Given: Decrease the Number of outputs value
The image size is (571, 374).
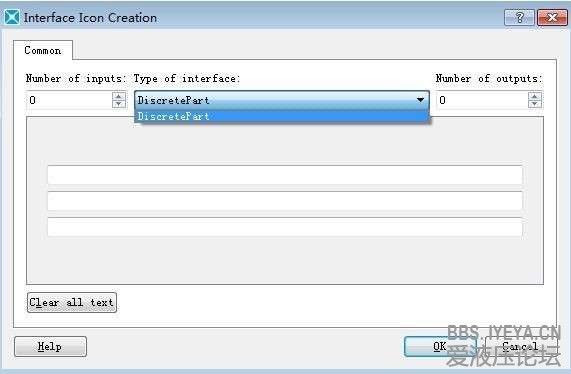Looking at the screenshot, I should pyautogui.click(x=534, y=104).
